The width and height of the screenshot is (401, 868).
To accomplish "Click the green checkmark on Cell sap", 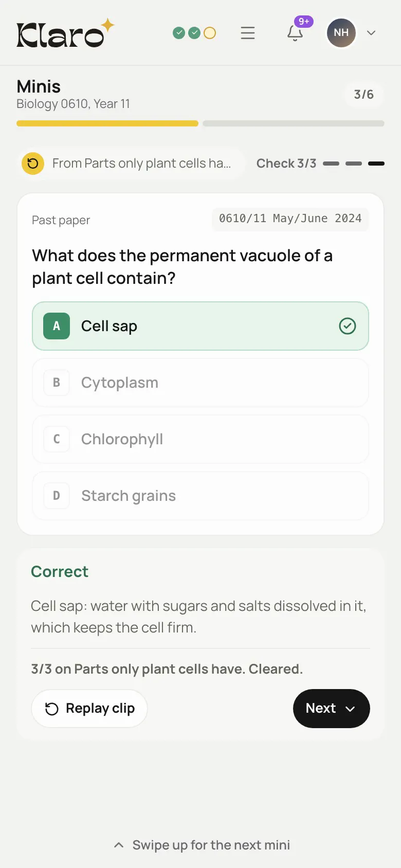I will [x=348, y=326].
